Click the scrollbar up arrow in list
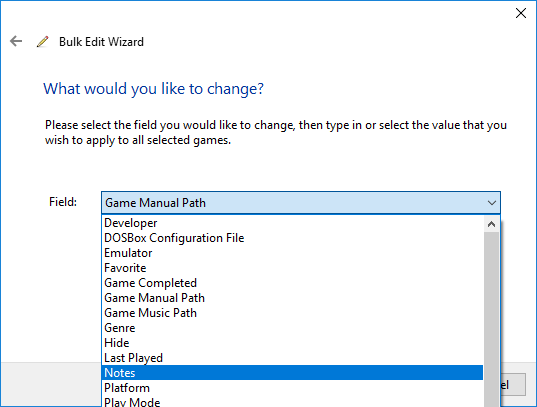This screenshot has width=537, height=407. click(x=491, y=224)
